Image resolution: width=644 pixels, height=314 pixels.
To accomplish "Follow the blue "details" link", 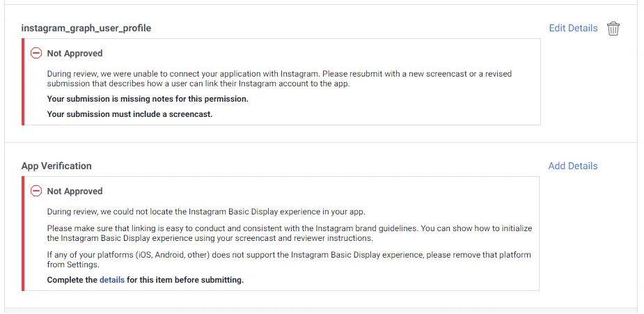I will click(111, 280).
